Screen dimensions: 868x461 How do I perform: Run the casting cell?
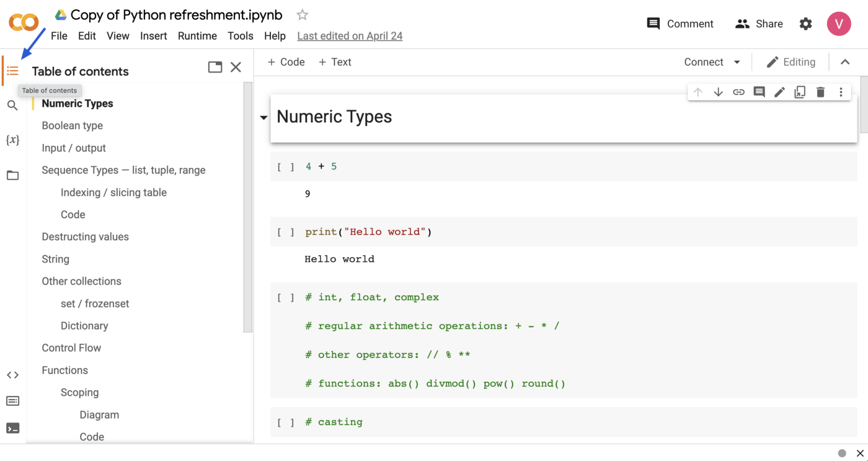(285, 422)
